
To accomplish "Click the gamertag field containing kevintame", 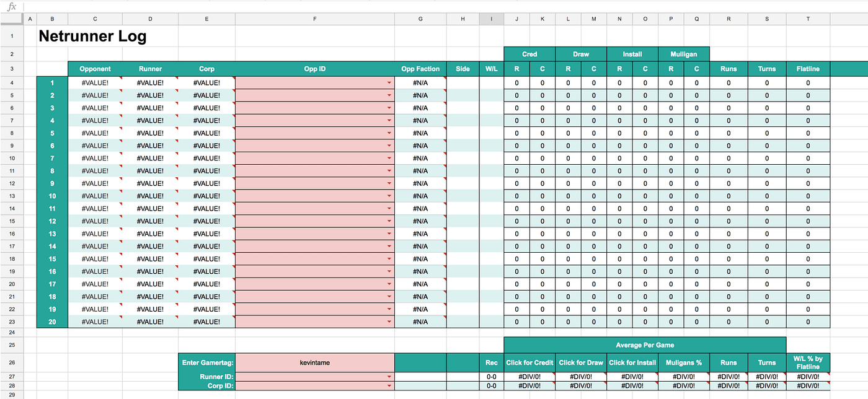I will click(x=314, y=362).
